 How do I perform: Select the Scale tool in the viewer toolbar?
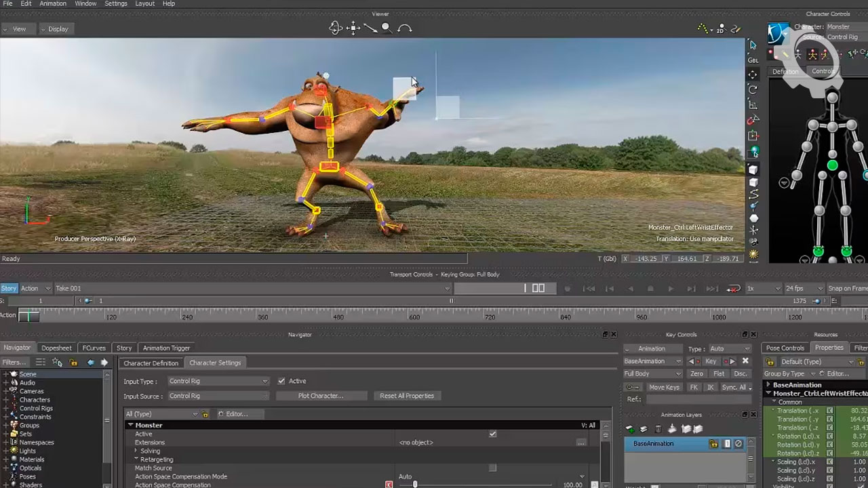click(753, 104)
